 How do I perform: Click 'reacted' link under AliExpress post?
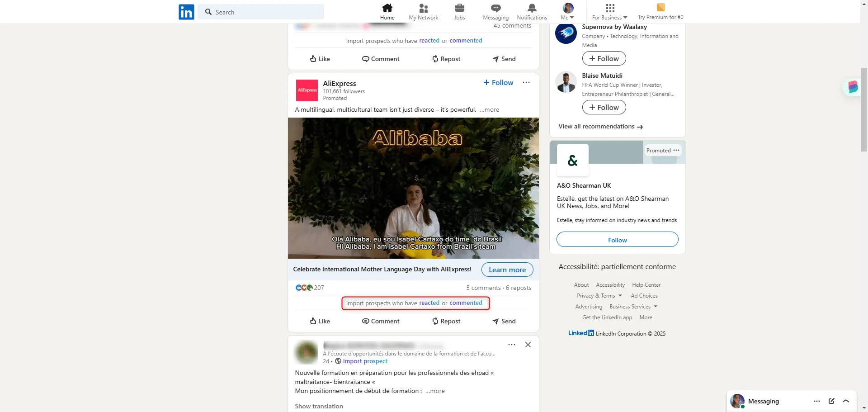[x=429, y=303]
